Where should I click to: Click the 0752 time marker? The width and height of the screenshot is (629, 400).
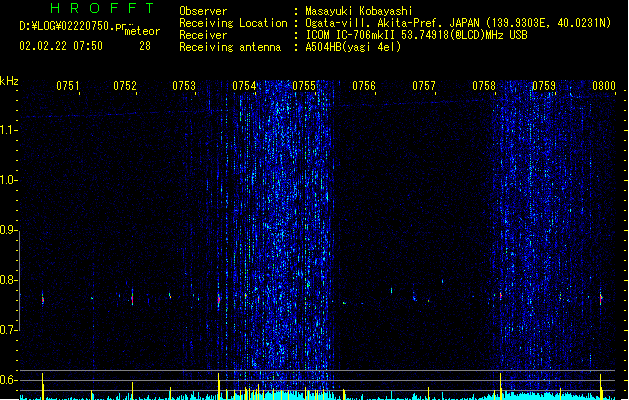(125, 86)
